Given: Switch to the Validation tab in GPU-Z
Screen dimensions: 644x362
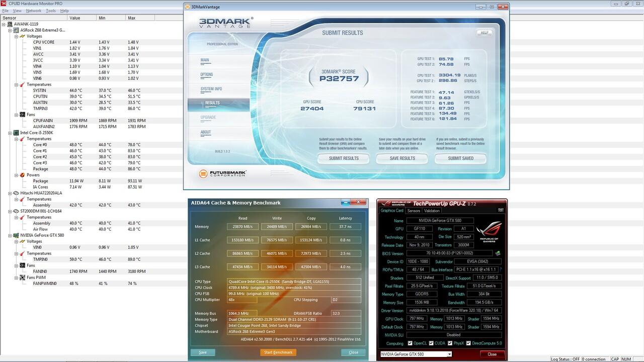Looking at the screenshot, I should (x=432, y=211).
